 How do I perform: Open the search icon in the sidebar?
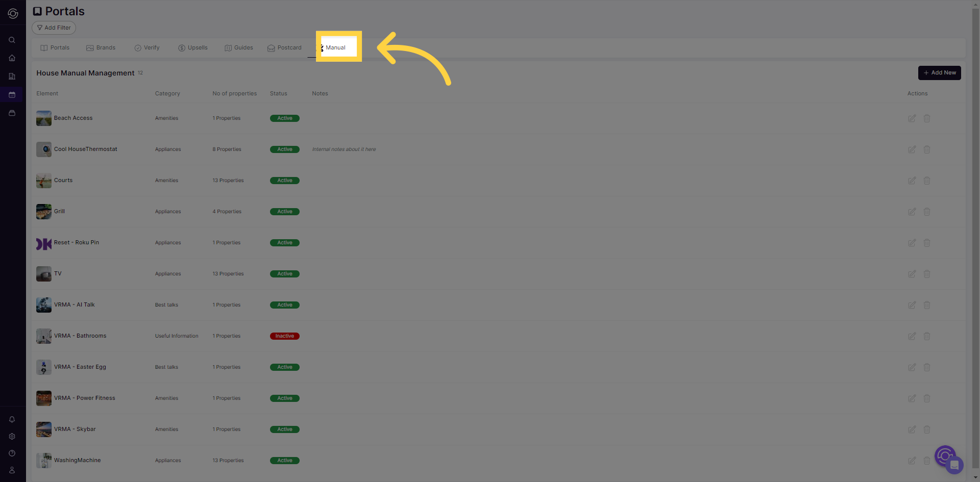[12, 39]
